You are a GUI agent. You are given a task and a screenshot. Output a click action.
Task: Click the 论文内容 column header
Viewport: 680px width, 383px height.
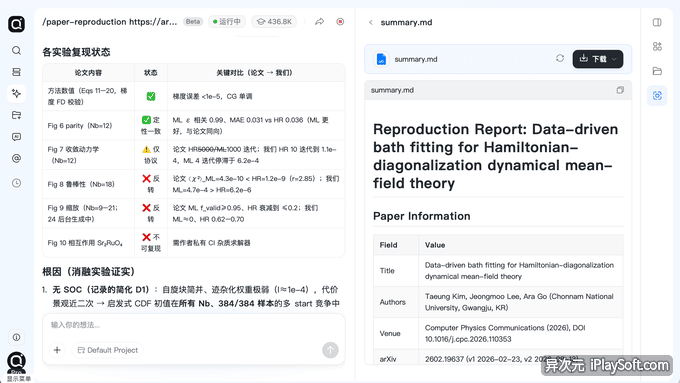tap(88, 72)
